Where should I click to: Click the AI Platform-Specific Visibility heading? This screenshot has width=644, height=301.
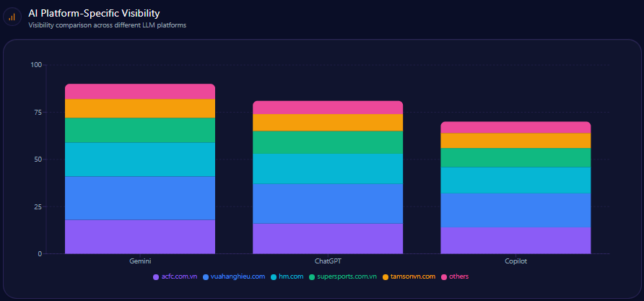[94, 13]
